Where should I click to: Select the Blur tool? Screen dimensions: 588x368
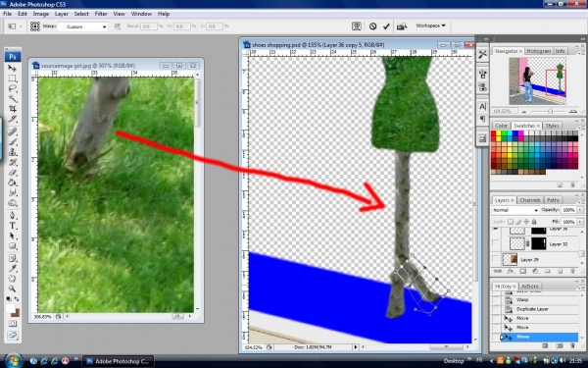[13, 192]
